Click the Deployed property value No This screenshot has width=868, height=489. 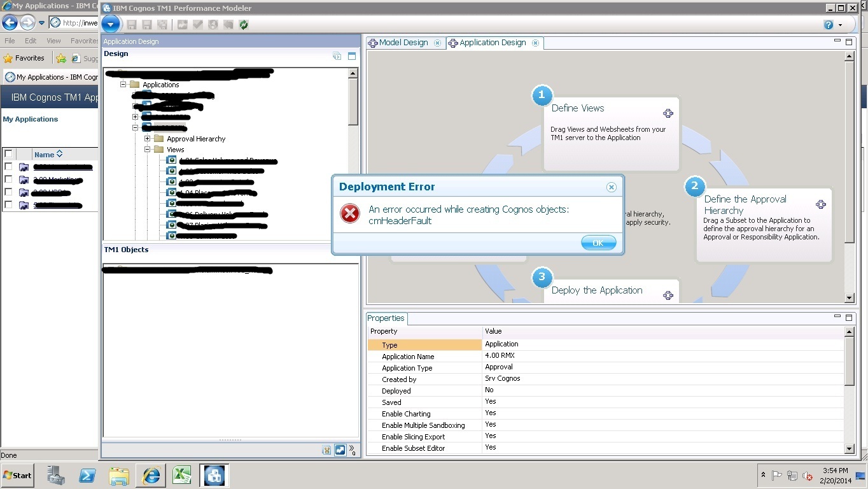489,390
